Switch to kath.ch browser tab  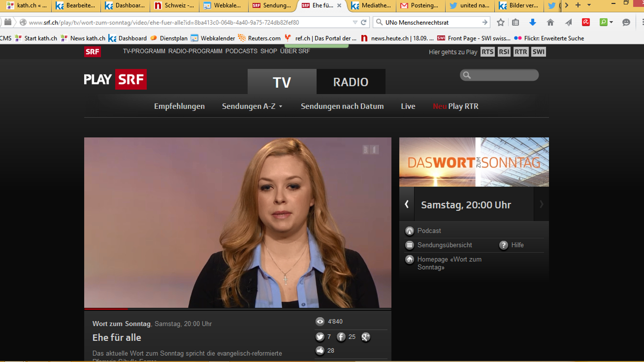pos(27,6)
